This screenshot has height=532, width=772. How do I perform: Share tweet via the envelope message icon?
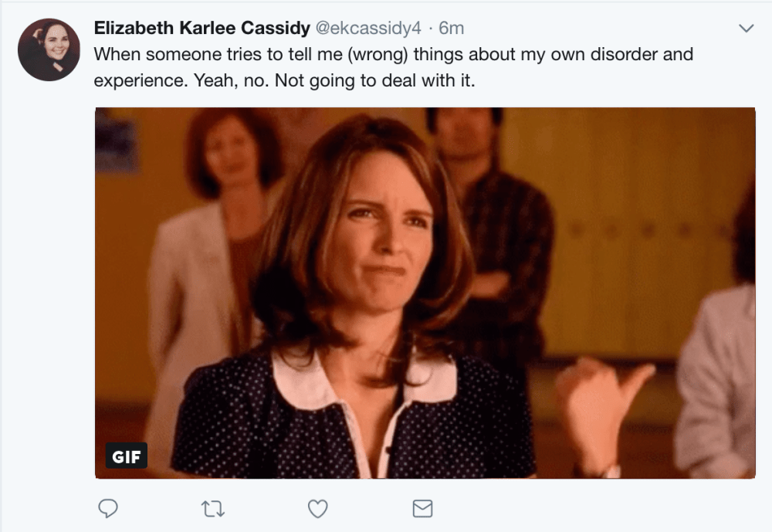click(422, 508)
